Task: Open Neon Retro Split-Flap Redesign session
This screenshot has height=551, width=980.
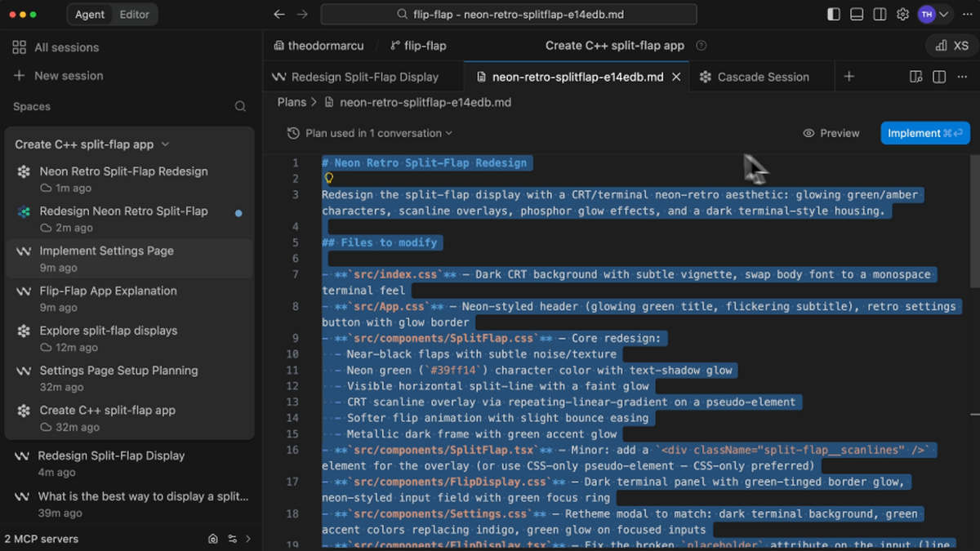Action: [129, 179]
